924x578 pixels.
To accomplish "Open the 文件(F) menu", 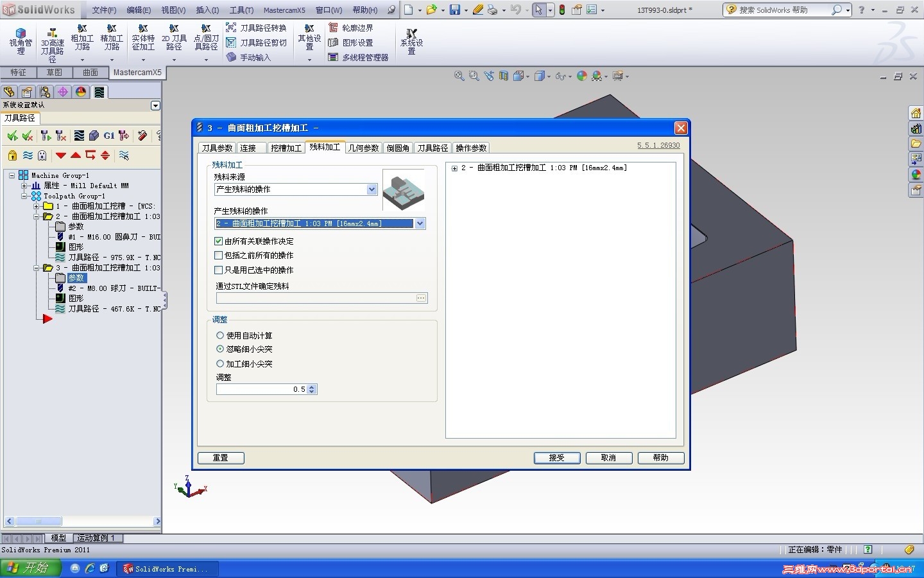I will point(104,10).
